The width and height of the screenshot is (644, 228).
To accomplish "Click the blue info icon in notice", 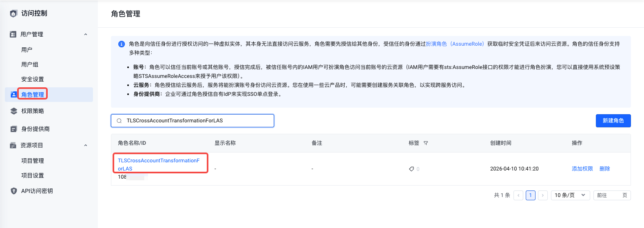I will point(122,44).
